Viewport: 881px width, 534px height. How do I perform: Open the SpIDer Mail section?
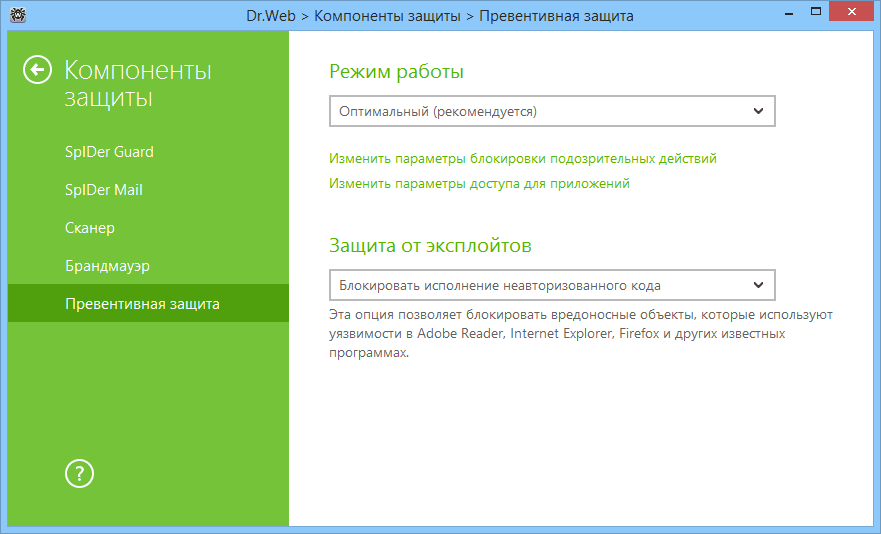click(x=103, y=190)
